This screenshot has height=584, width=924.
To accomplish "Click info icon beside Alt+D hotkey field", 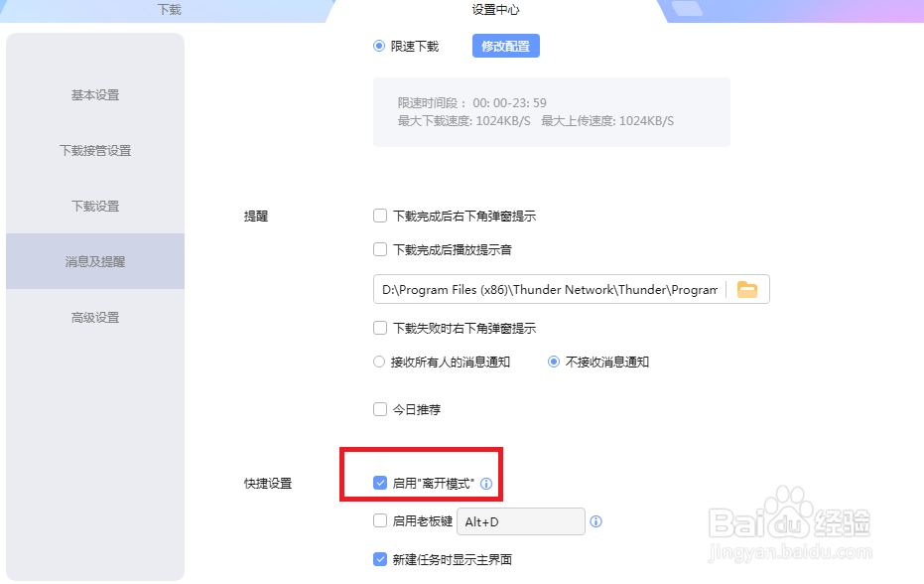I will (x=595, y=521).
